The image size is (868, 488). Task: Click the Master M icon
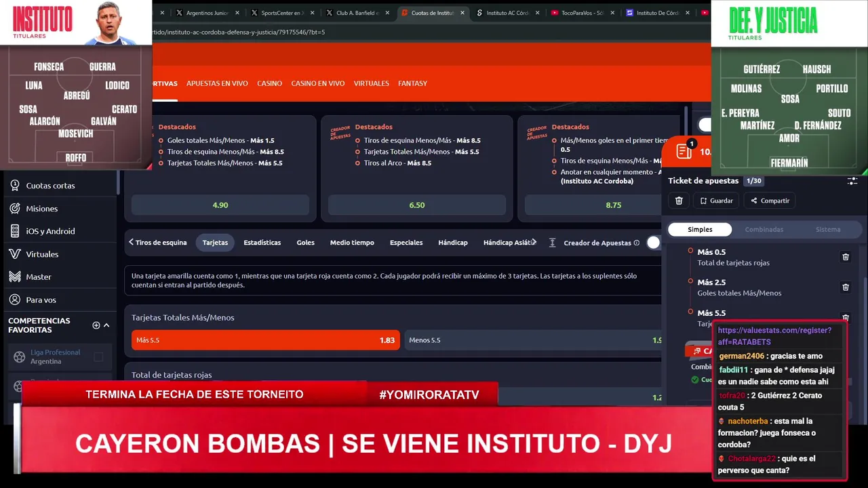[x=15, y=277]
